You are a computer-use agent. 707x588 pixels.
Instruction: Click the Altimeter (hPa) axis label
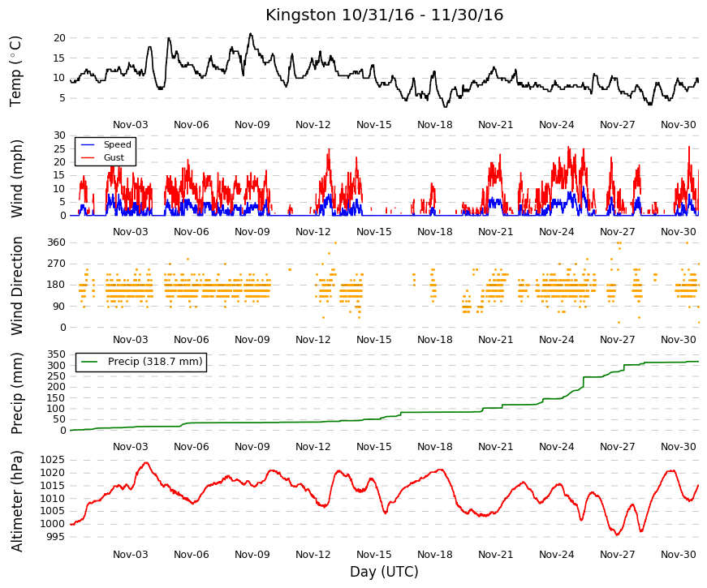[x=15, y=501]
